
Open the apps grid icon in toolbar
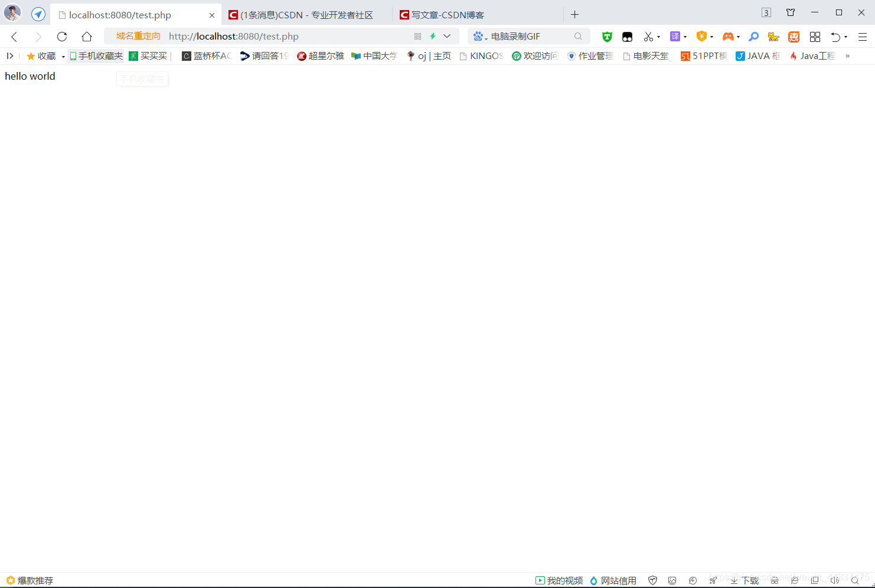click(x=815, y=37)
